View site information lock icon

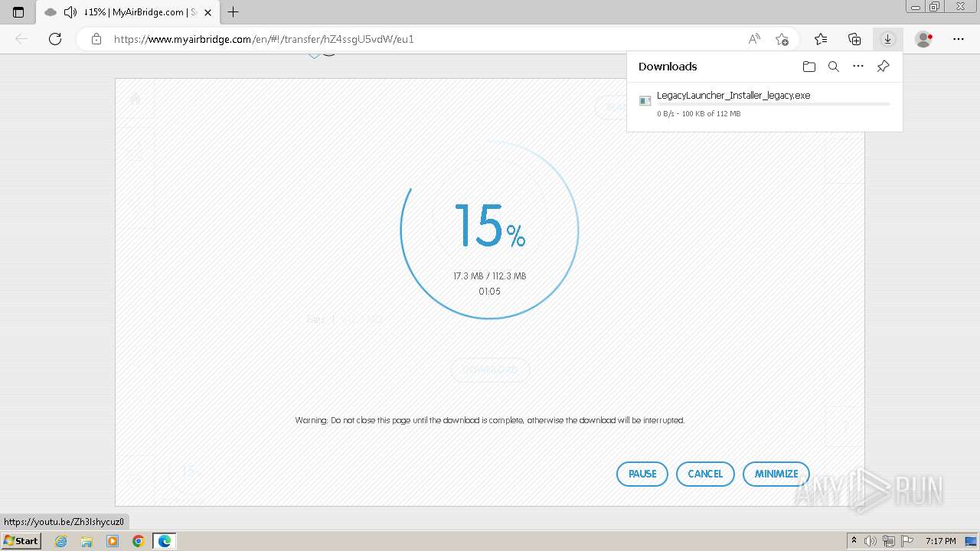96,39
